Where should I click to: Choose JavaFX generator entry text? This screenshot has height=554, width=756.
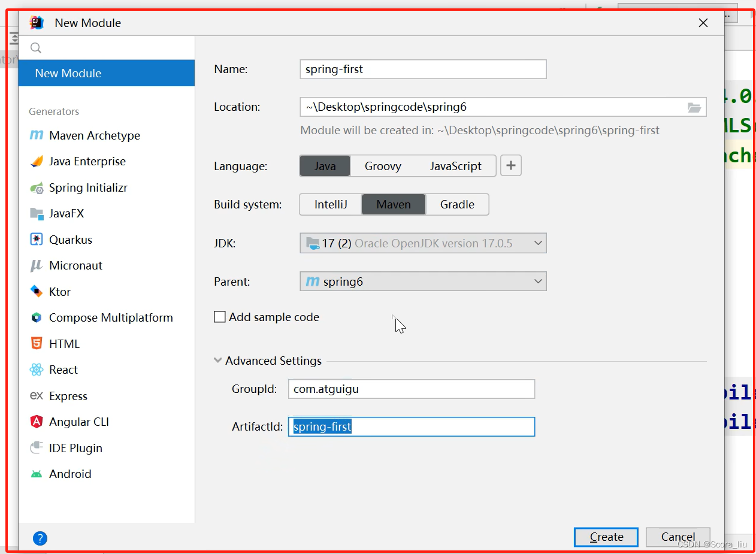point(66,213)
